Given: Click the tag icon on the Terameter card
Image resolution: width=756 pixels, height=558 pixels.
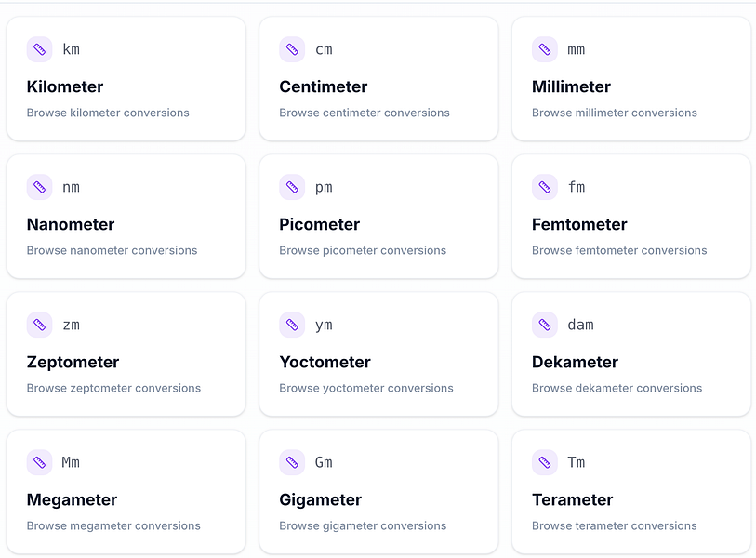Looking at the screenshot, I should pyautogui.click(x=544, y=462).
